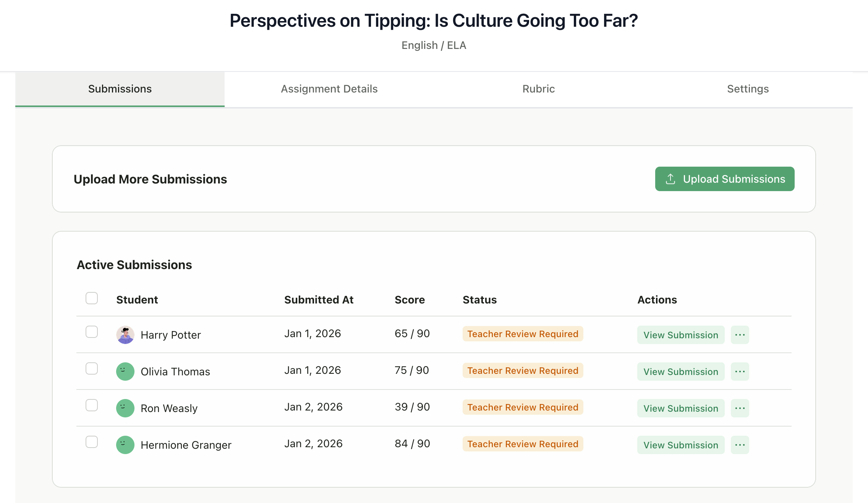
Task: Open more options for Harry Potter
Action: [x=740, y=335]
